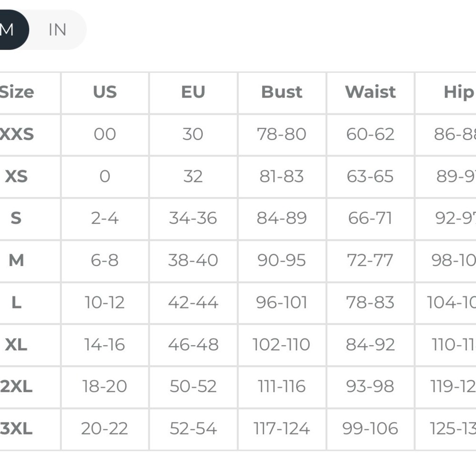
Task: Click the Size column header
Action: [x=17, y=92]
